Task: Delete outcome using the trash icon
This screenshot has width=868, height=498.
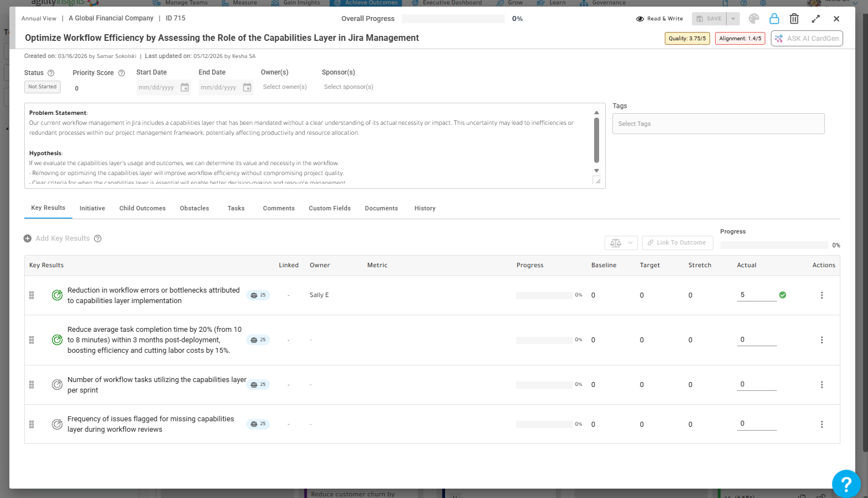Action: pos(794,19)
